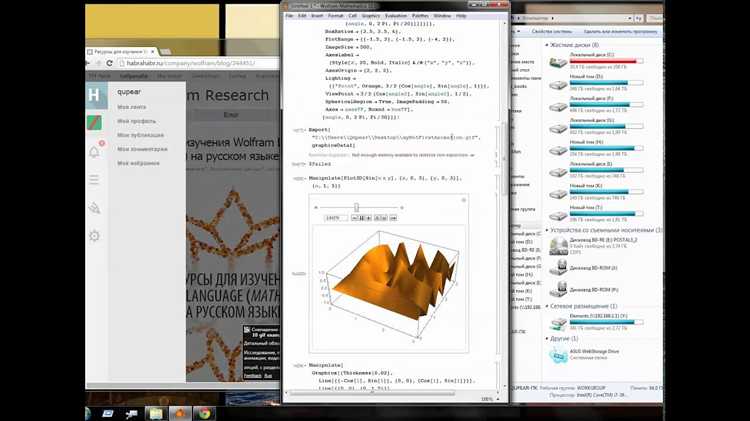Click the habrahabr URL address bar
750x421 pixels.
[x=198, y=63]
